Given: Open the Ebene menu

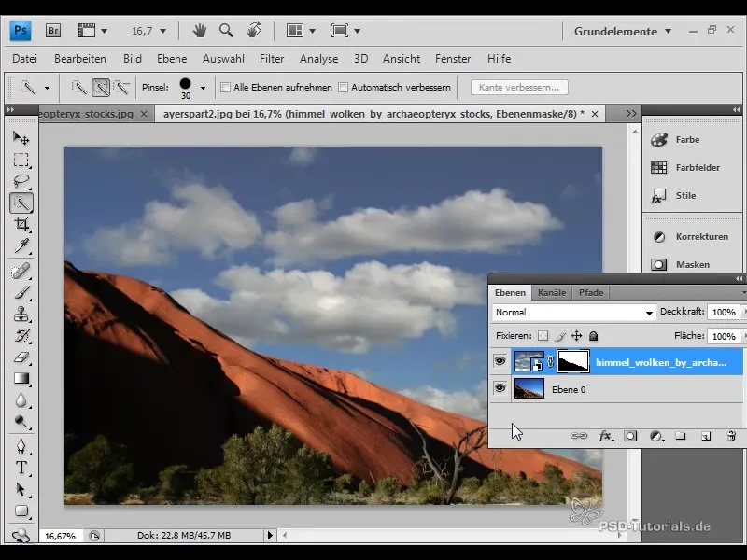Looking at the screenshot, I should (172, 59).
